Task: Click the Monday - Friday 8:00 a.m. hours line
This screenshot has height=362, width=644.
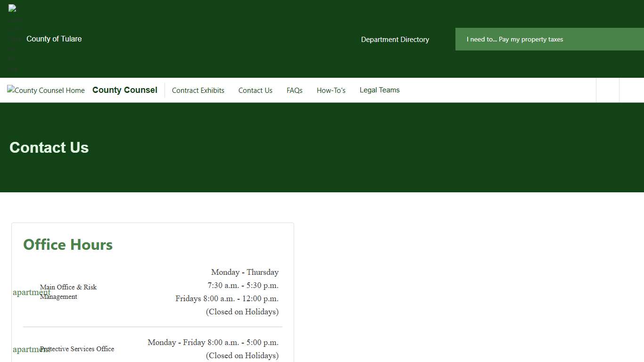Action: 213,342
